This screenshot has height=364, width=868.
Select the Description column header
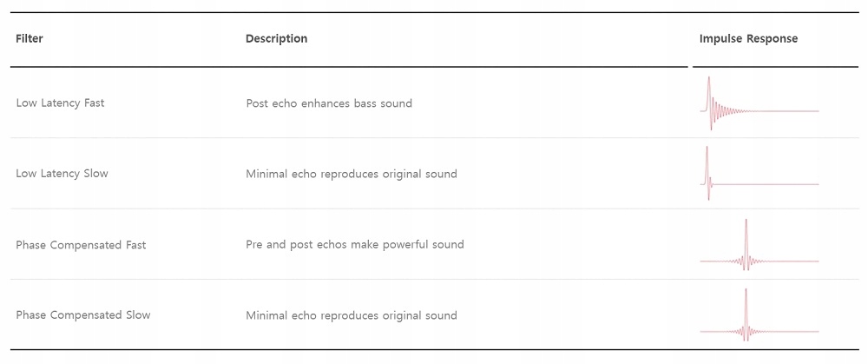pos(276,38)
